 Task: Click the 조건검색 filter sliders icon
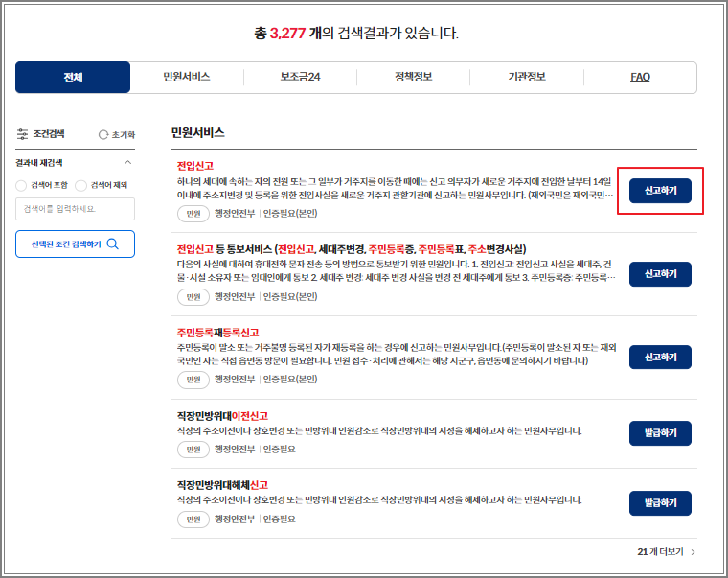(22, 134)
